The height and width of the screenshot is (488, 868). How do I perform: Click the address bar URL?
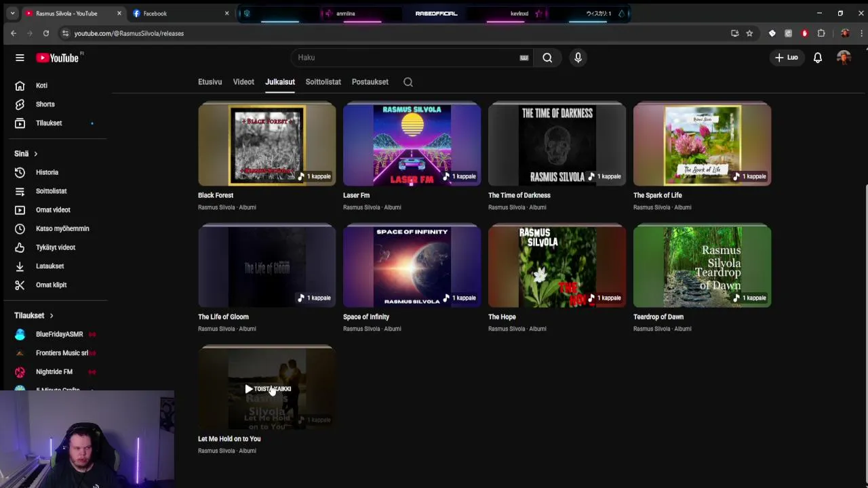[x=129, y=33]
